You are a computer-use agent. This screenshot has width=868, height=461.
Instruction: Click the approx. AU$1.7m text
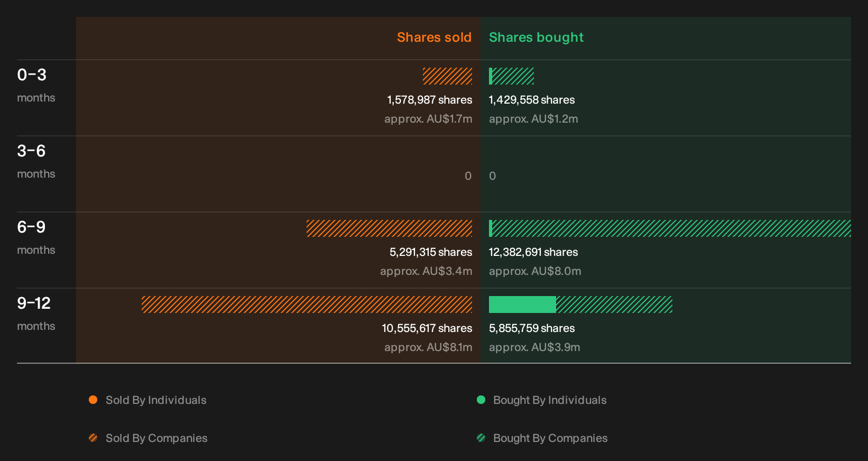(x=428, y=119)
